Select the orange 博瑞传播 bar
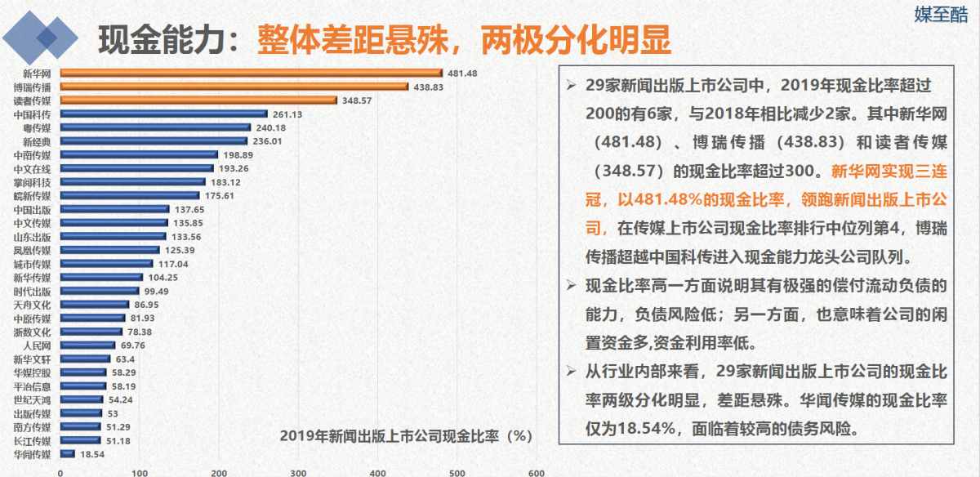Image resolution: width=980 pixels, height=477 pixels. [234, 87]
